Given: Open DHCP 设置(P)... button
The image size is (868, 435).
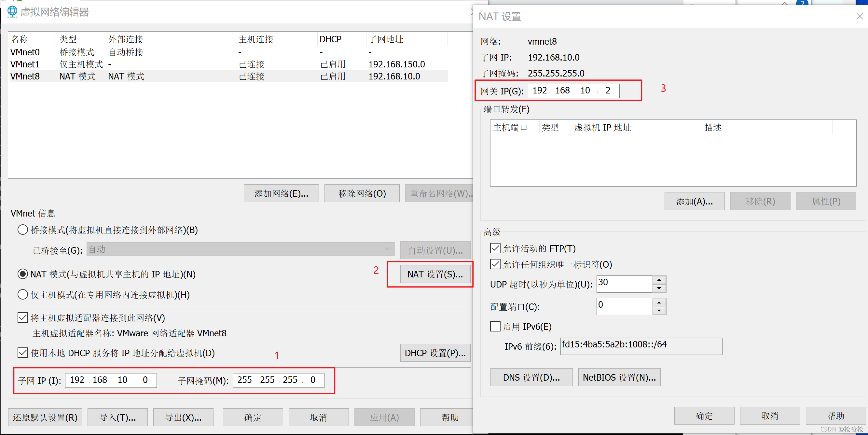Looking at the screenshot, I should pyautogui.click(x=435, y=353).
